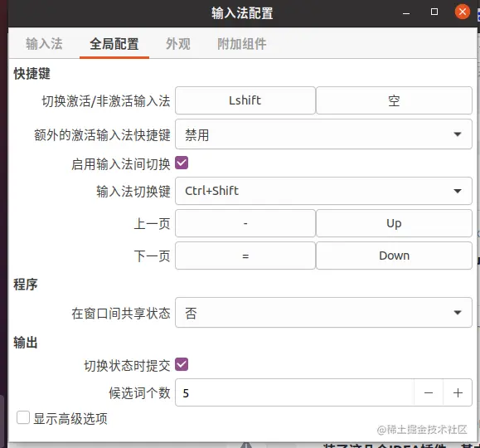Uncheck 切换状态时提交 checkbox

182,364
